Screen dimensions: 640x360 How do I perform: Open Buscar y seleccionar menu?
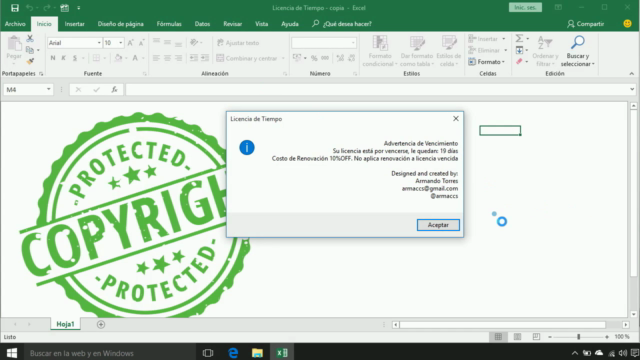coord(578,51)
